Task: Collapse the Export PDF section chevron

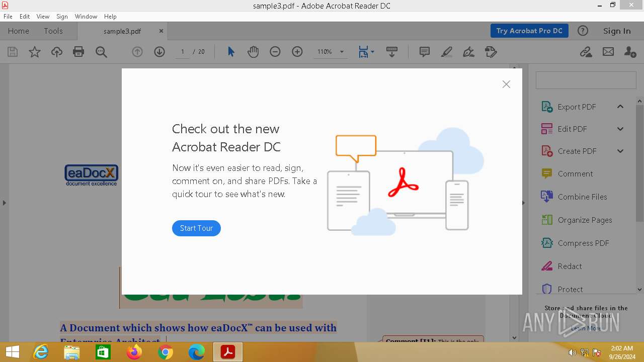Action: pos(620,107)
